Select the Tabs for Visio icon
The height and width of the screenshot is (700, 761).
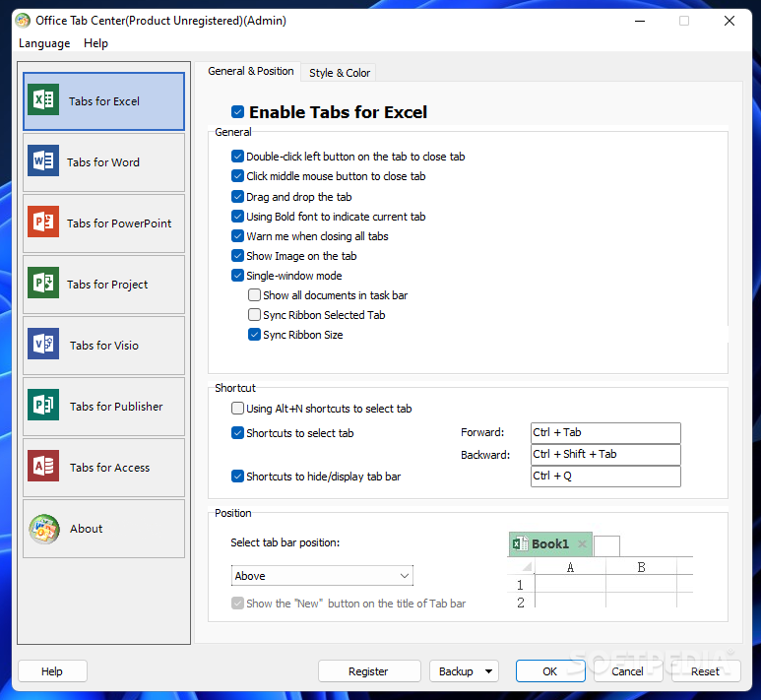pyautogui.click(x=43, y=344)
